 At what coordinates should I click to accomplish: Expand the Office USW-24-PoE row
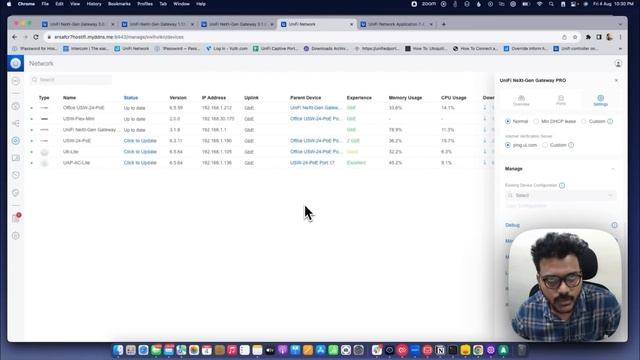click(x=31, y=108)
